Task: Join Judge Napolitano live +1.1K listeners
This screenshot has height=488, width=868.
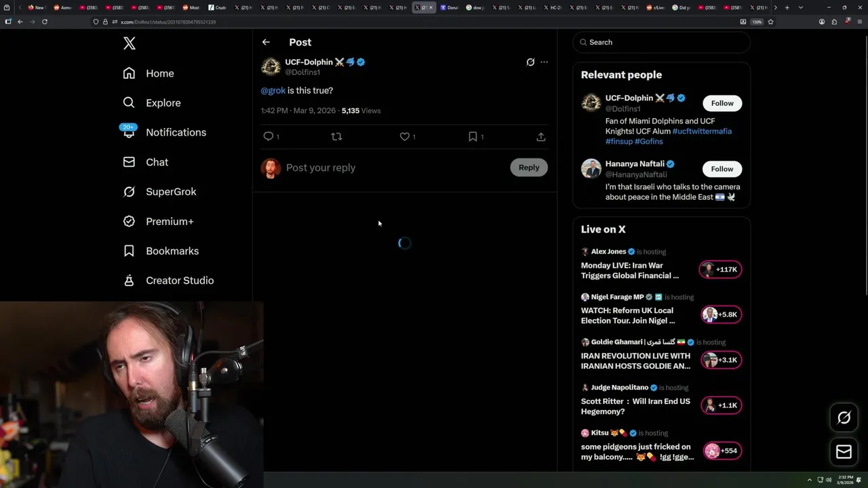Action: coord(720,405)
